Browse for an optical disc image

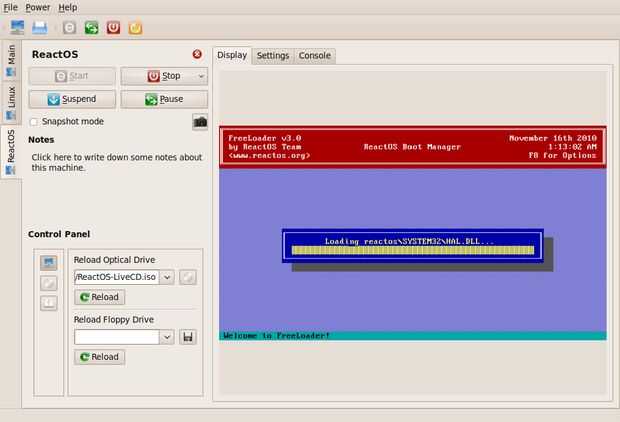pos(188,277)
